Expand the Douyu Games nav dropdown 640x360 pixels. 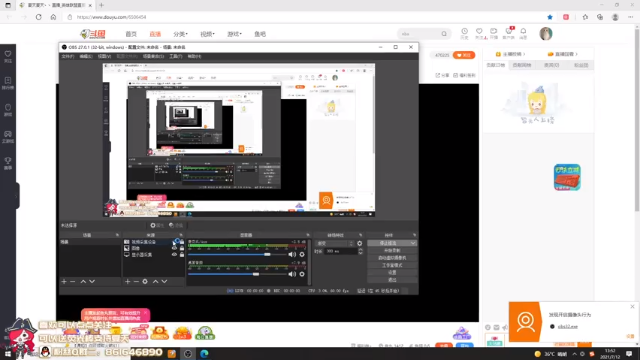234,34
